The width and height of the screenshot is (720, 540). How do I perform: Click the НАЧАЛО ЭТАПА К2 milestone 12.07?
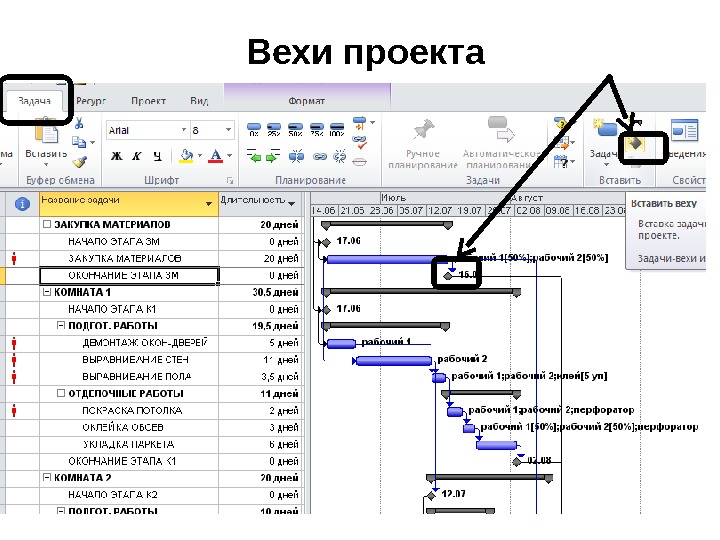coord(431,496)
